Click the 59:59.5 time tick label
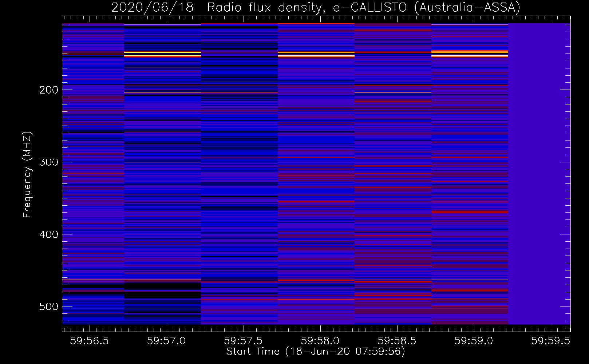589x364 pixels. (x=550, y=341)
